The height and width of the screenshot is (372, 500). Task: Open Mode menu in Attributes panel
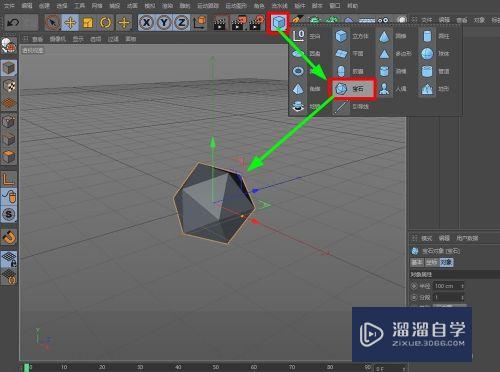(x=426, y=238)
